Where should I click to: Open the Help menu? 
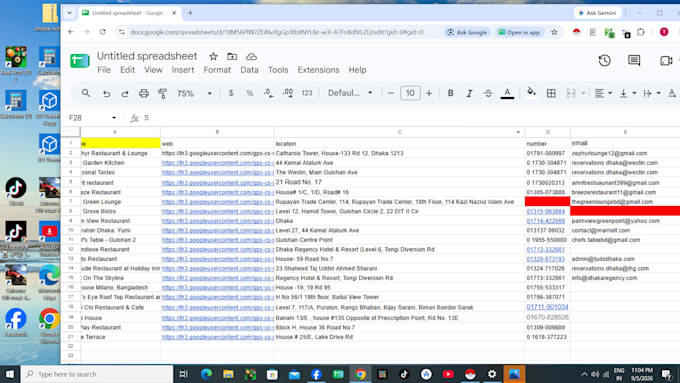click(x=357, y=70)
